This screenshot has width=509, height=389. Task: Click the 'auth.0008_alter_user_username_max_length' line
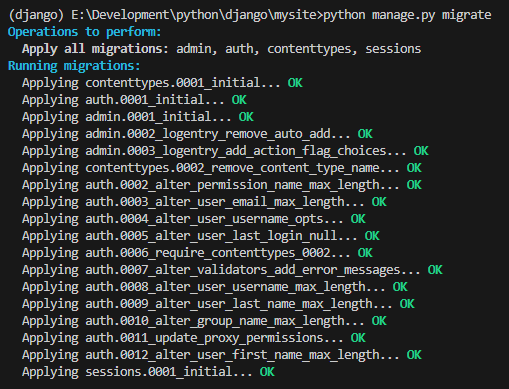pos(215,287)
